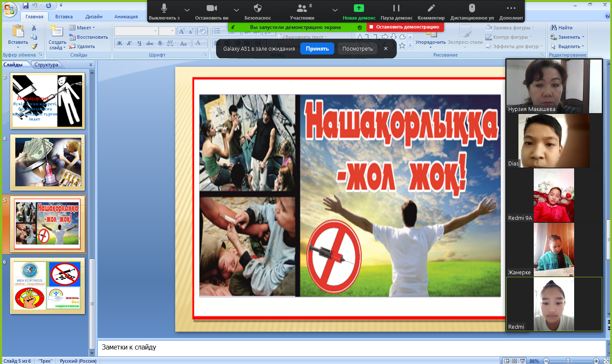Viewport: 612px width, 364px height.
Task: Open Zoom Security shield options
Action: [x=257, y=9]
